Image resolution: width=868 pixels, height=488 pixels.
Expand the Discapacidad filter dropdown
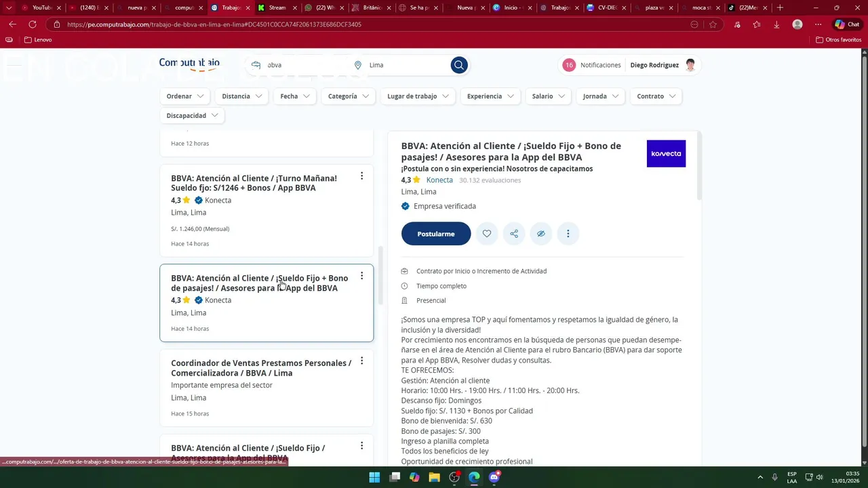point(193,115)
